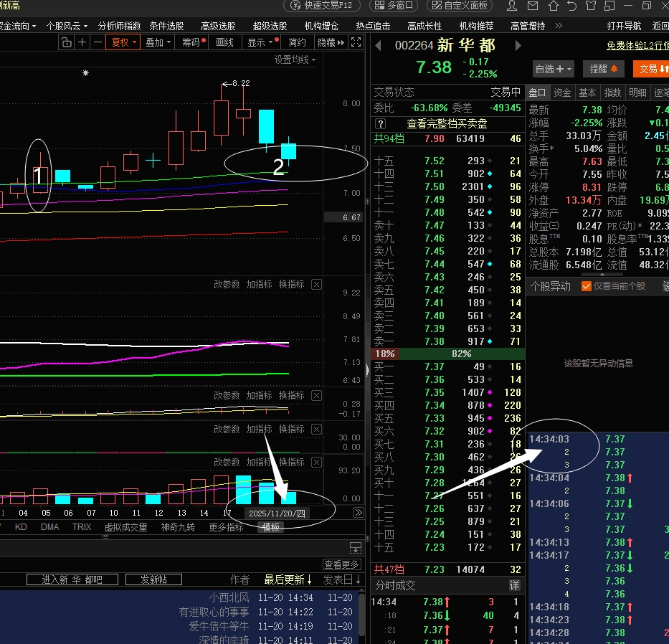Expand 资金流向 menu dropdown

pos(17,26)
